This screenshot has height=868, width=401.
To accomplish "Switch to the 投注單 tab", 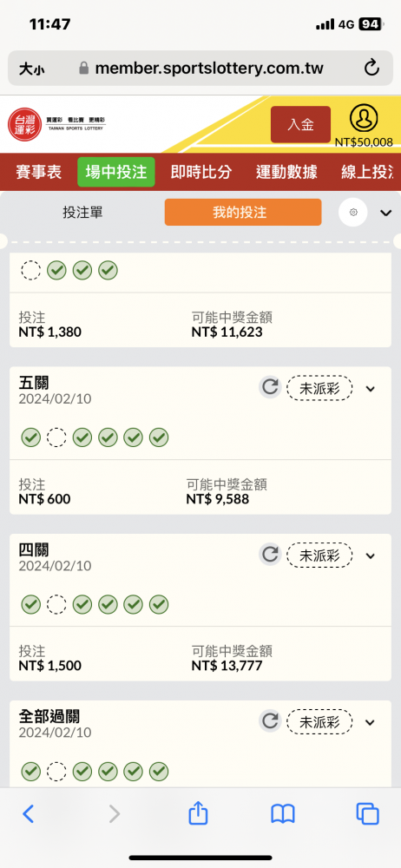I will 82,213.
